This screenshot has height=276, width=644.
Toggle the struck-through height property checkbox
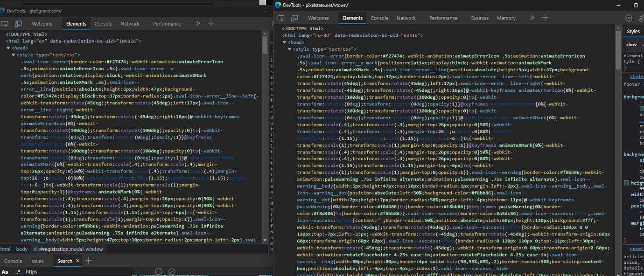click(x=626, y=183)
